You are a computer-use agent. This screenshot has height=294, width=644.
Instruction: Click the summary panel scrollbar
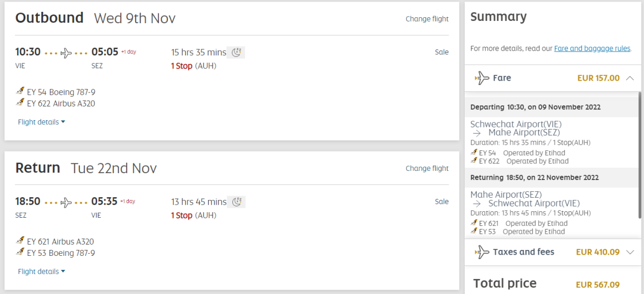[x=640, y=155]
